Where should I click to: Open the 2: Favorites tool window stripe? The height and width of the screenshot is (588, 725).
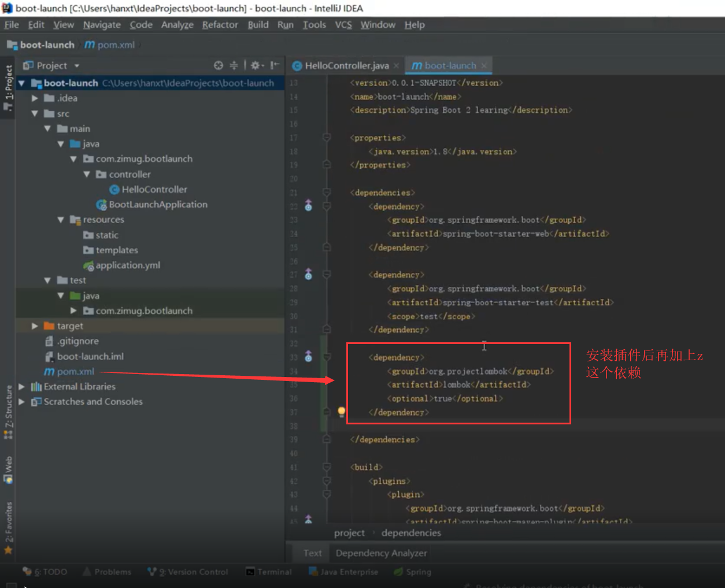(x=8, y=528)
